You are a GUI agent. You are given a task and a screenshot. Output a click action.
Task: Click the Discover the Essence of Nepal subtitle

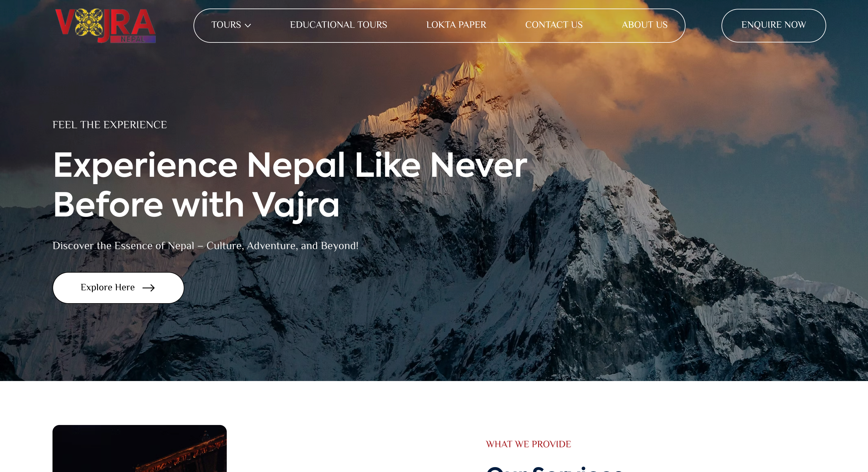pyautogui.click(x=205, y=246)
